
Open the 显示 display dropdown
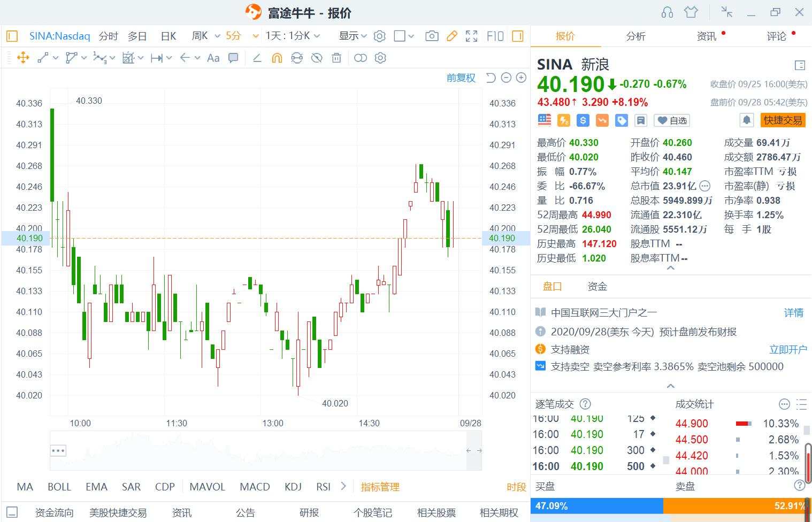(x=364, y=36)
